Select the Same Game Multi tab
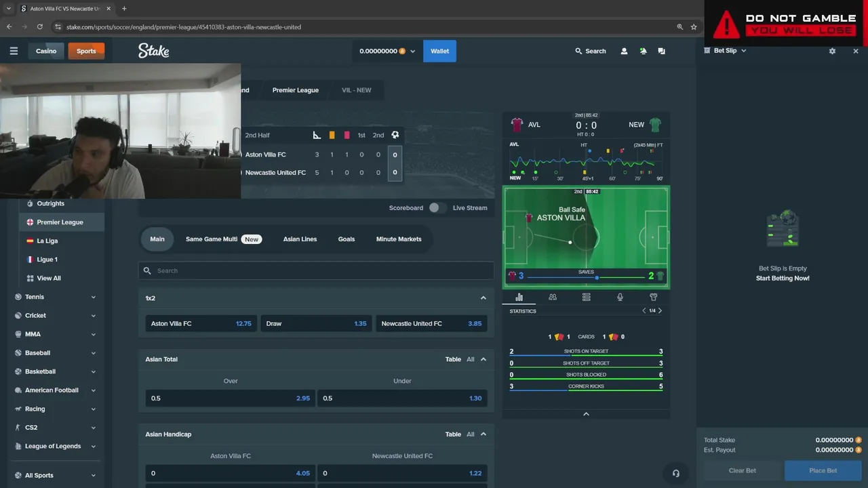The image size is (868, 488). point(223,239)
